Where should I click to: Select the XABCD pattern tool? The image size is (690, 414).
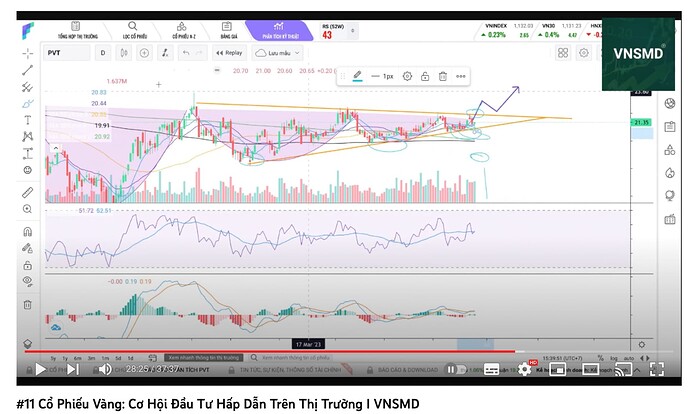click(28, 137)
